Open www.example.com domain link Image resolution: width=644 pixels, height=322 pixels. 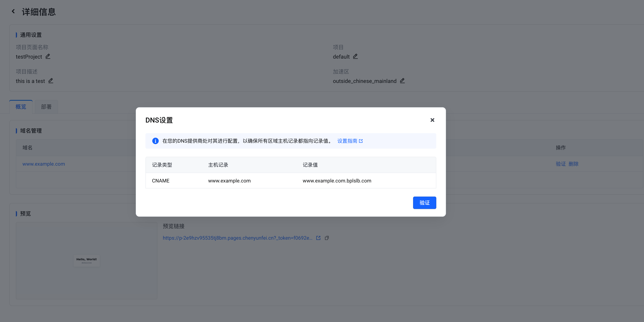(44, 164)
